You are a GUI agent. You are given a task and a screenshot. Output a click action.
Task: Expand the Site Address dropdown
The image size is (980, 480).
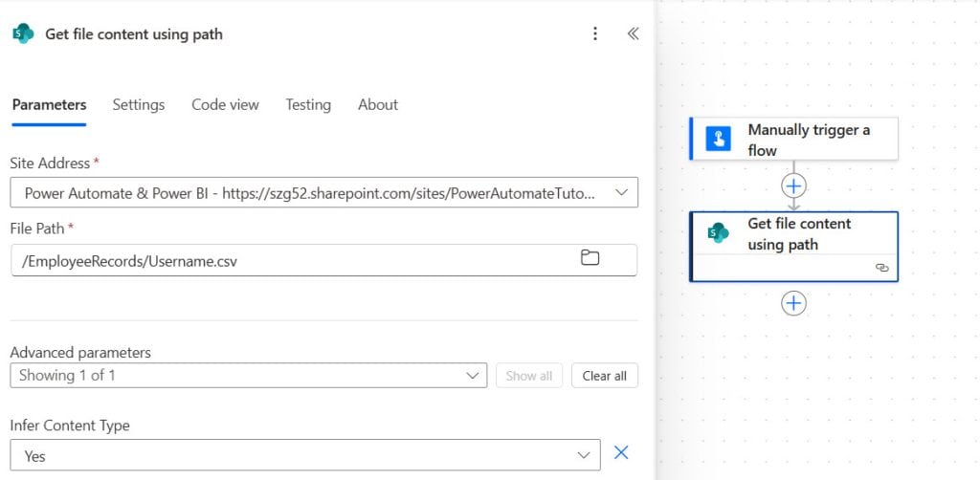[x=323, y=193]
